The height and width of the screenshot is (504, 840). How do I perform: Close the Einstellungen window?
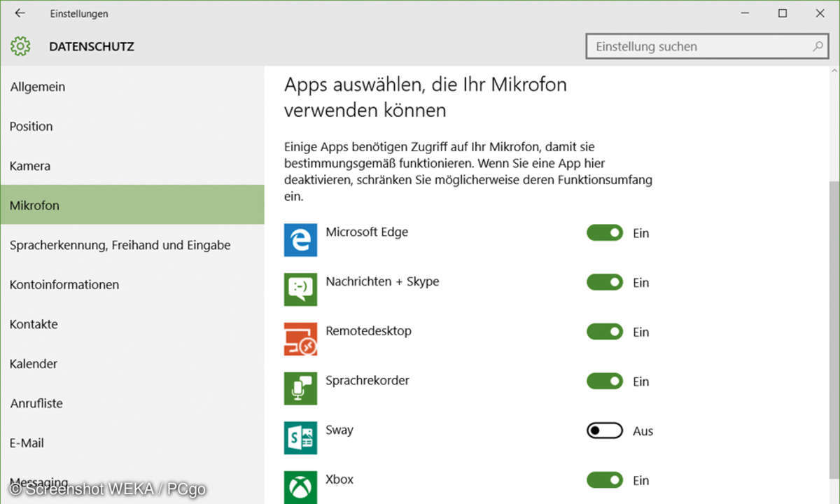(x=820, y=13)
